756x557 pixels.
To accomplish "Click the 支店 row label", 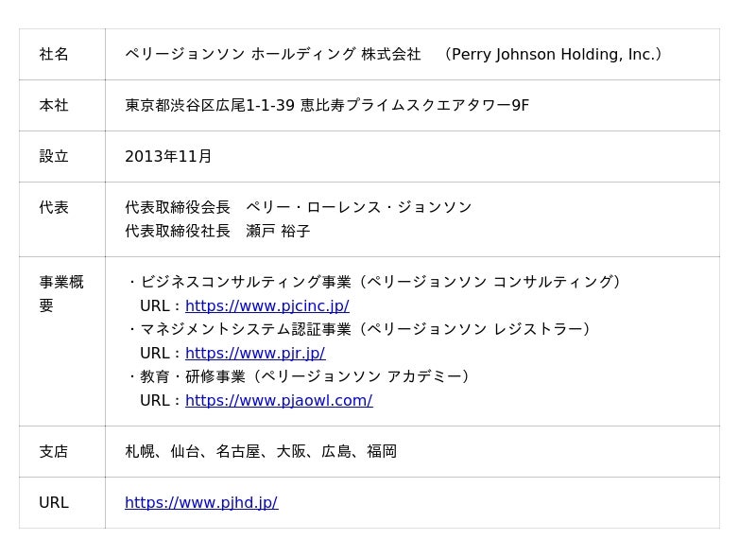I will (x=54, y=451).
